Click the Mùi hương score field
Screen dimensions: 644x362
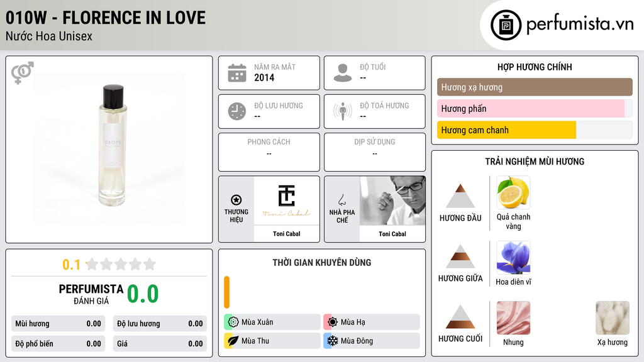click(x=58, y=324)
